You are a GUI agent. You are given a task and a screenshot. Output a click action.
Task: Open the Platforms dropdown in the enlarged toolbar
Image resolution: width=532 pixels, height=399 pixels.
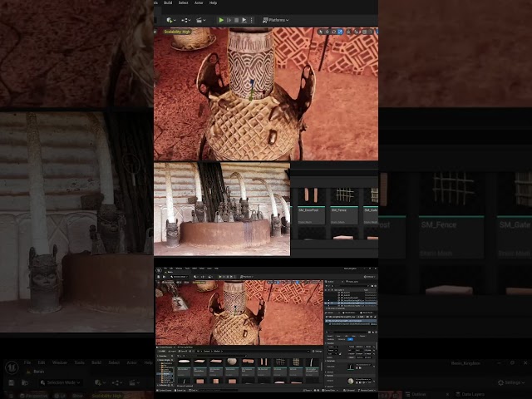[x=275, y=20]
